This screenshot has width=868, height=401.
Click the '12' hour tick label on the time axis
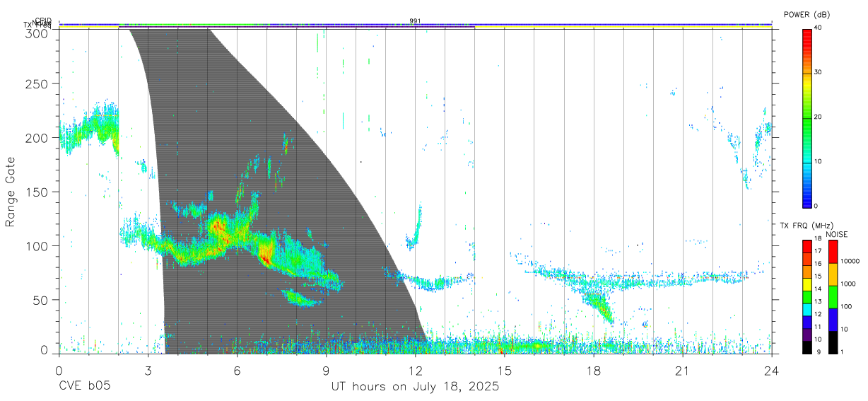coord(416,371)
